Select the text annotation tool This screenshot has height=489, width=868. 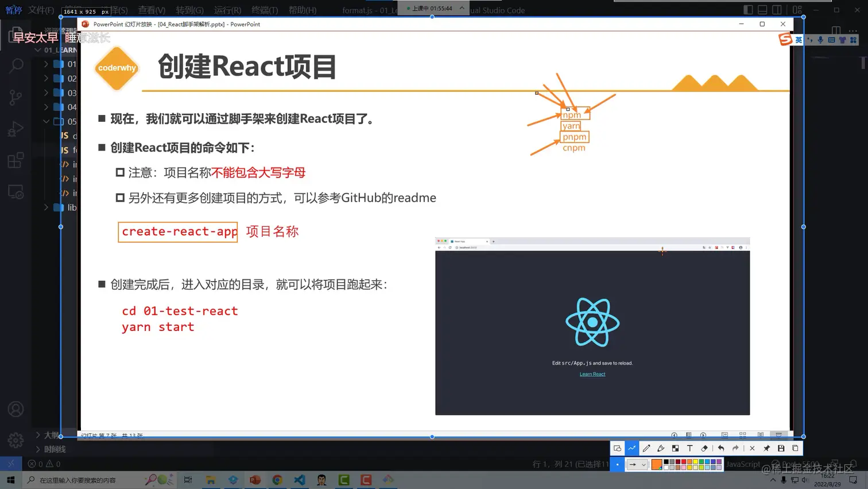(x=690, y=448)
